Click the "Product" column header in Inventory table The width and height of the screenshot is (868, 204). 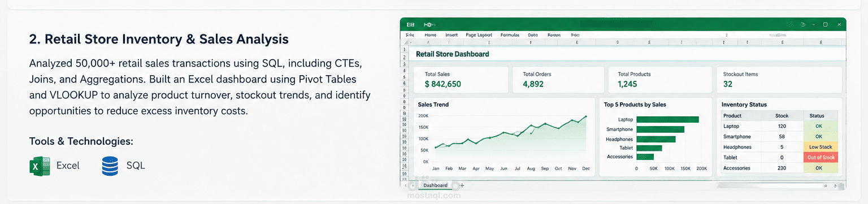pos(732,116)
